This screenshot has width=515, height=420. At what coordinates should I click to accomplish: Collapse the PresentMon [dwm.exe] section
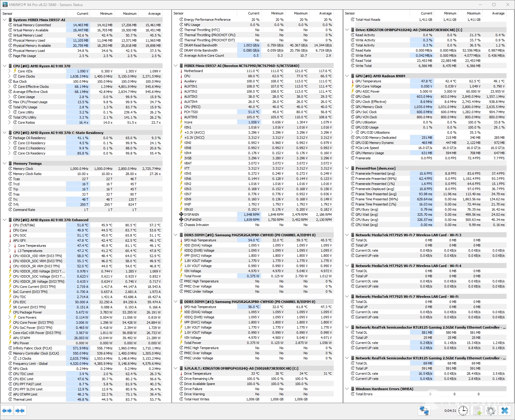347,168
